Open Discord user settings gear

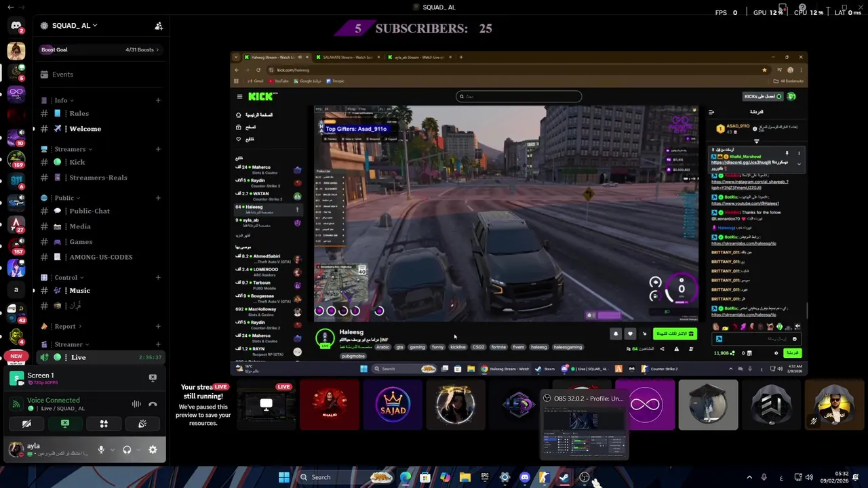(153, 449)
